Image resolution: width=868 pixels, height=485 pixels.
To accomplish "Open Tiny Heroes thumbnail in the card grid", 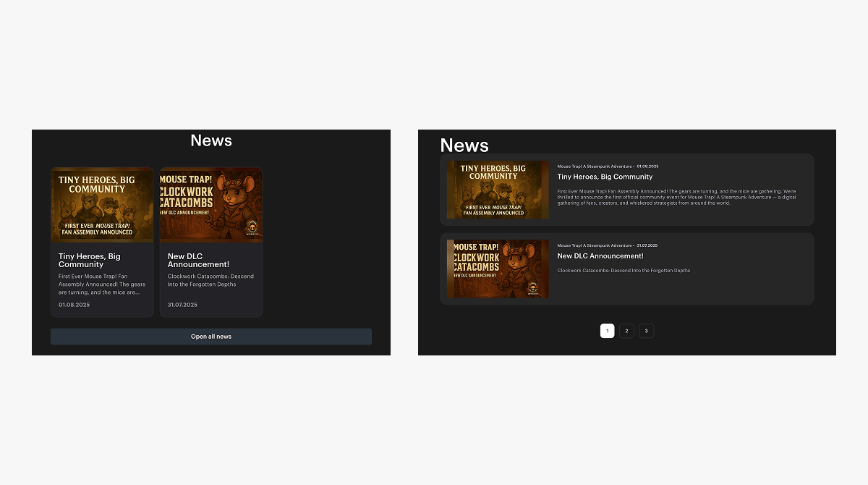I will click(102, 205).
